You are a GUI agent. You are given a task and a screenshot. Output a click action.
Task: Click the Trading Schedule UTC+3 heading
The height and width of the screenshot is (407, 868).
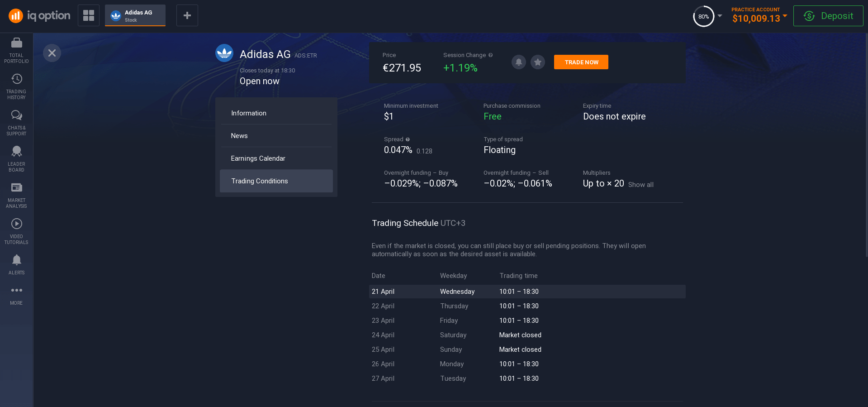[418, 223]
